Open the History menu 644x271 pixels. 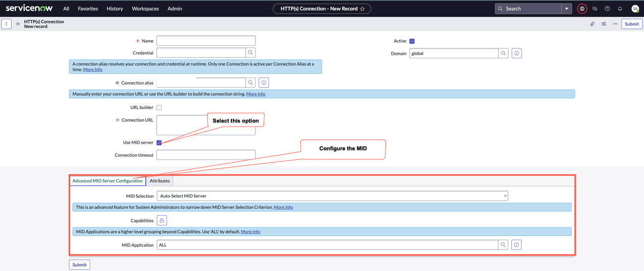pyautogui.click(x=115, y=8)
